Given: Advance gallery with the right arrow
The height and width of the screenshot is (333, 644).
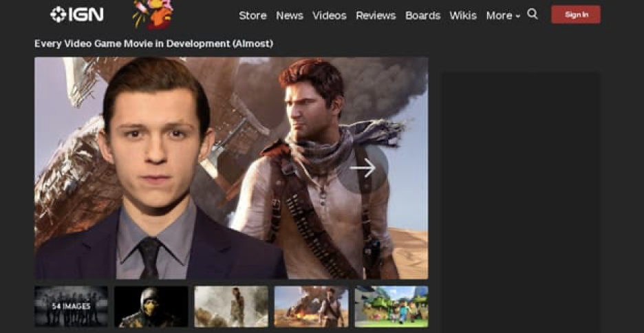Looking at the screenshot, I should click(363, 168).
